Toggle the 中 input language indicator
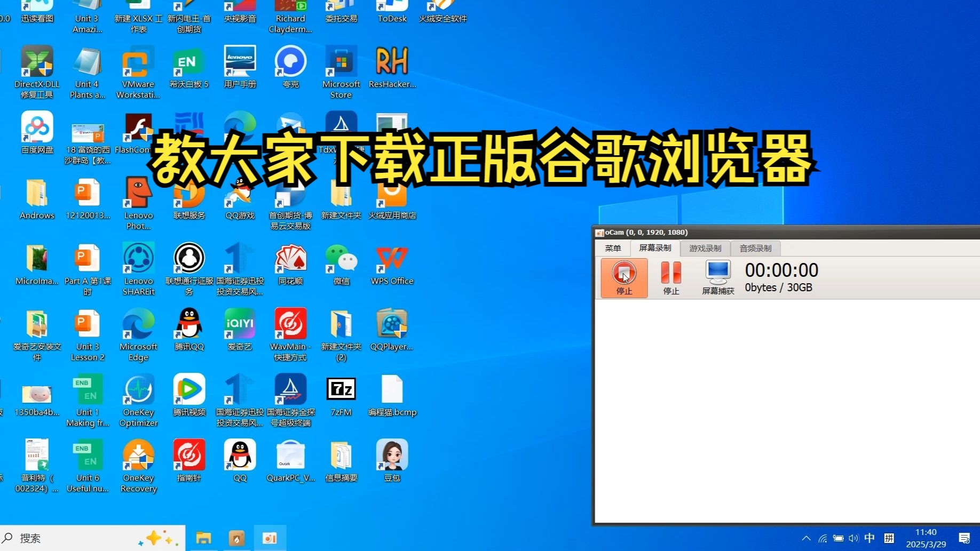The height and width of the screenshot is (551, 980). pos(870,538)
